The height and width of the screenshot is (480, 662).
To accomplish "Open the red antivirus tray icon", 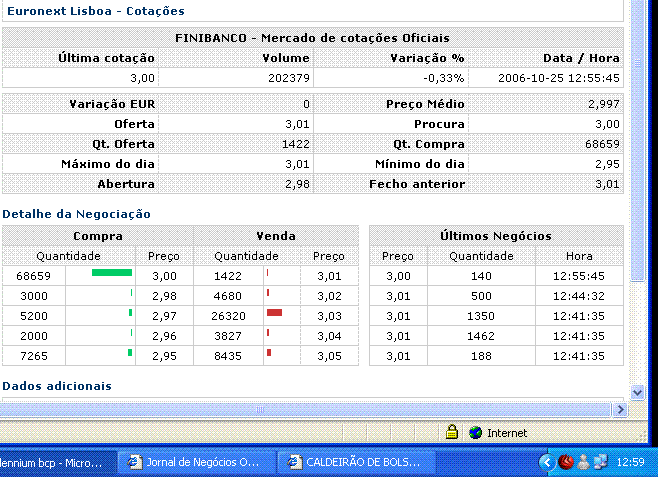I will [566, 462].
